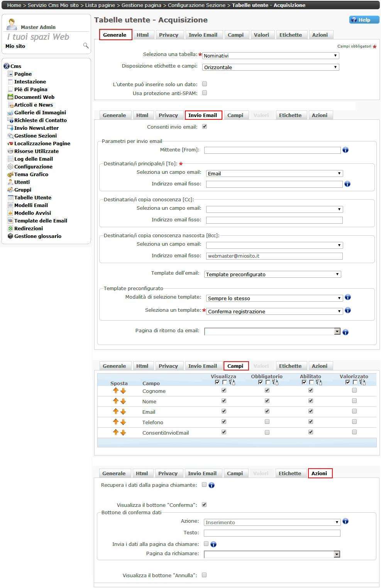The image size is (381, 588).
Task: Open the Etichette tab in top row
Action: pyautogui.click(x=290, y=35)
